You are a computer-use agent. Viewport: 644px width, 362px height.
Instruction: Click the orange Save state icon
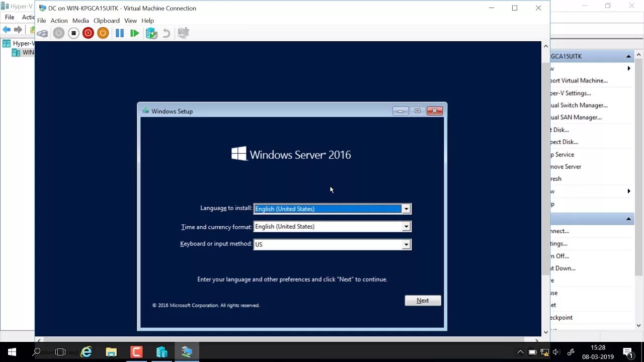click(103, 33)
